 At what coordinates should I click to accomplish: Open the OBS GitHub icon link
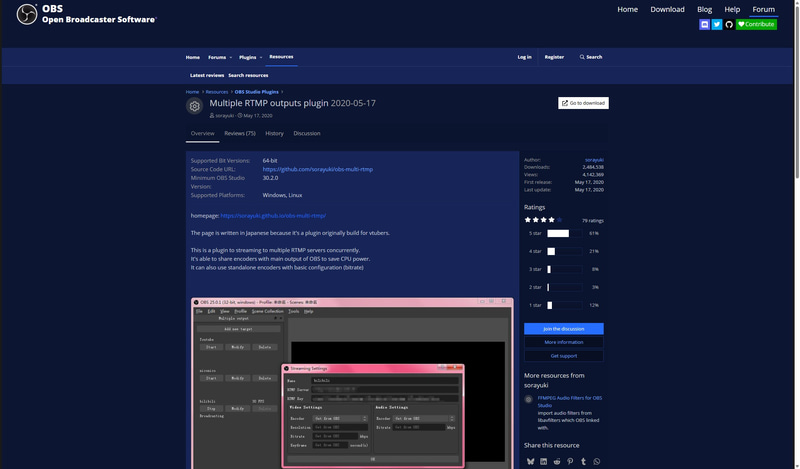[x=729, y=24]
